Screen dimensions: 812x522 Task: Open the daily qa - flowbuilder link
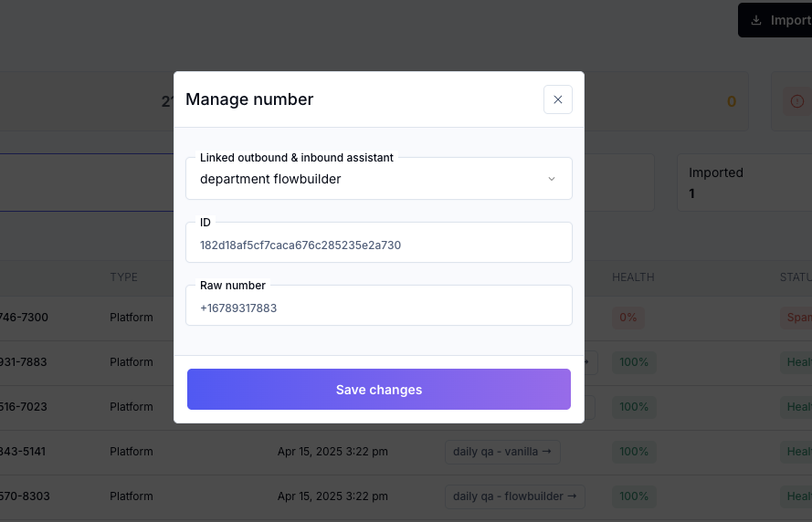tap(515, 496)
